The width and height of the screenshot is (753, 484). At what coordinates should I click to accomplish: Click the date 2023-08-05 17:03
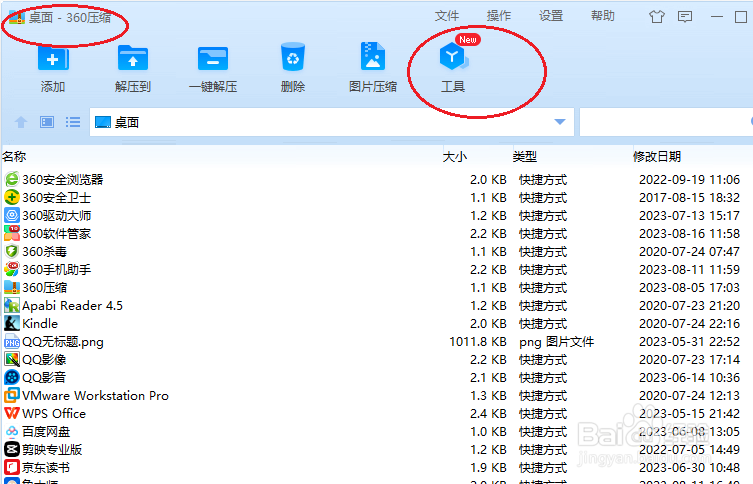tap(689, 288)
